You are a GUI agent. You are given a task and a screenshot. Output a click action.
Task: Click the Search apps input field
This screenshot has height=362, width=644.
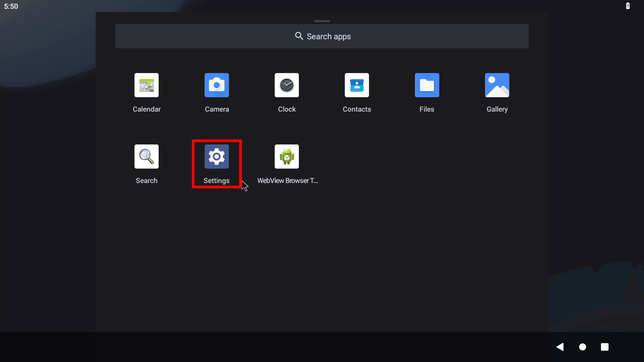[322, 36]
